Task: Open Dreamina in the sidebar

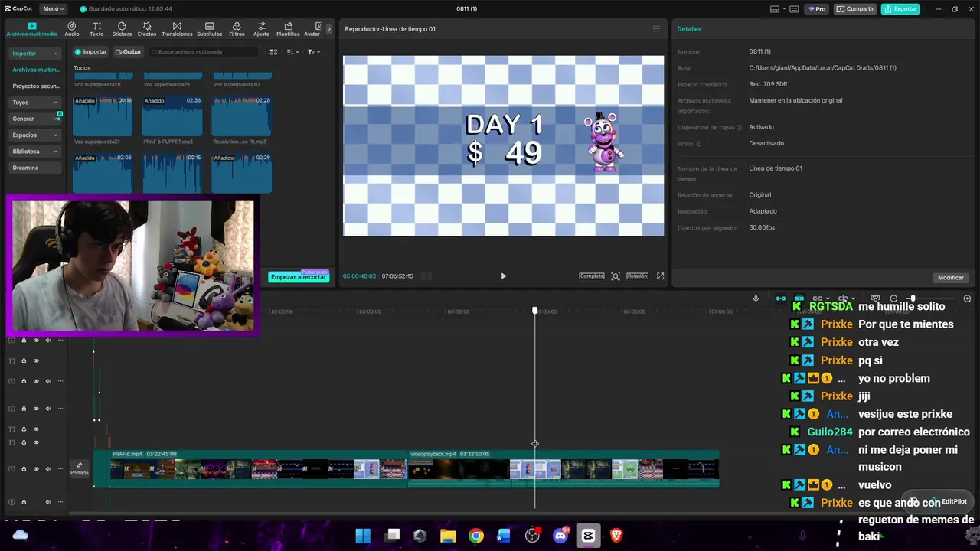Action: (35, 168)
